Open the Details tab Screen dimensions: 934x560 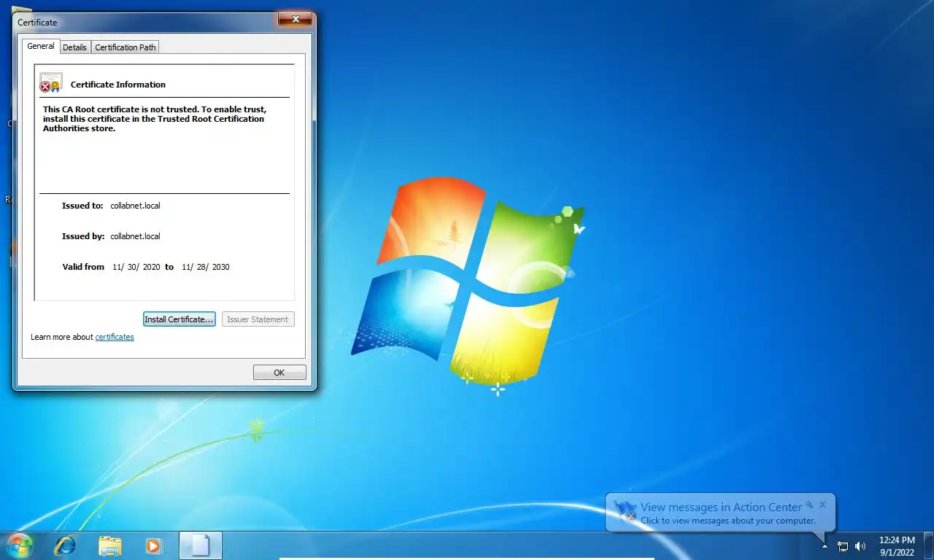74,47
